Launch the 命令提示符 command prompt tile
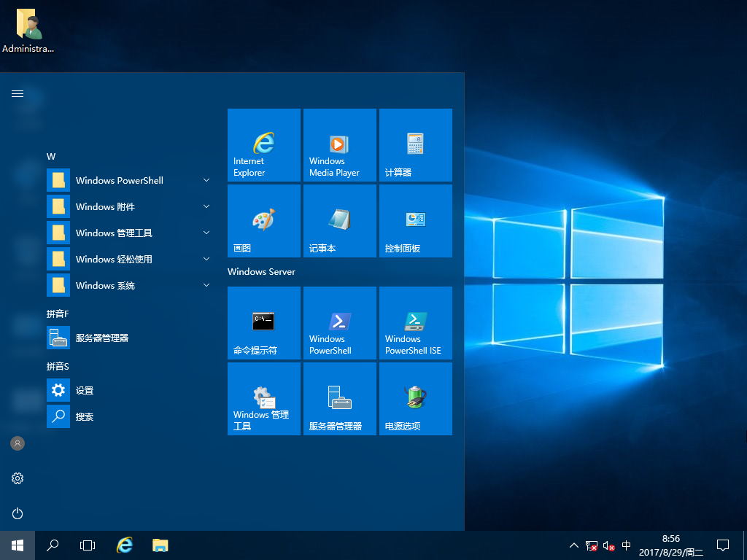The height and width of the screenshot is (560, 747). 264,322
